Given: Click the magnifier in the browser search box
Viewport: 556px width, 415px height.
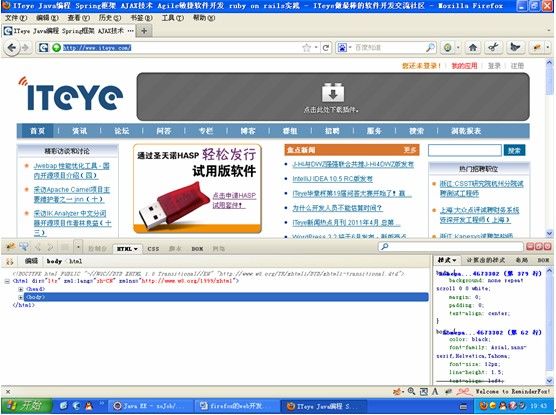Looking at the screenshot, I should coord(430,48).
